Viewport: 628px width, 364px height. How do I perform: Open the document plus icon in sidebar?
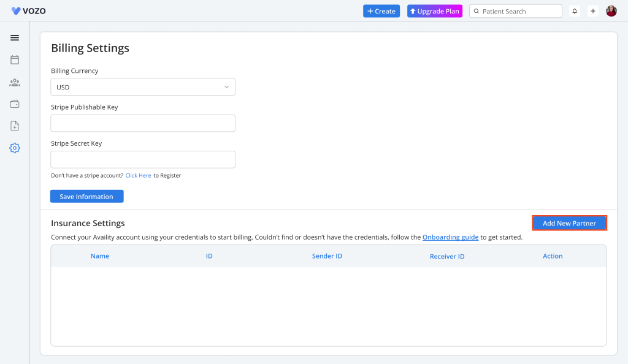coord(15,126)
